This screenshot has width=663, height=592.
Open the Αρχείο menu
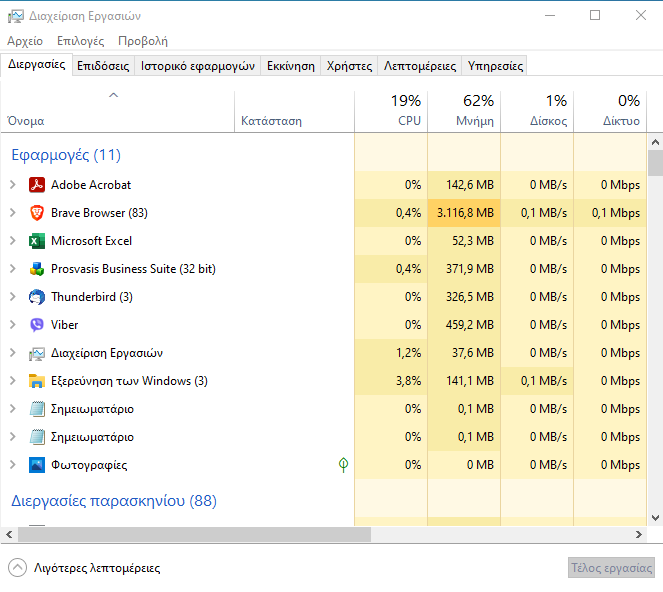coord(25,41)
